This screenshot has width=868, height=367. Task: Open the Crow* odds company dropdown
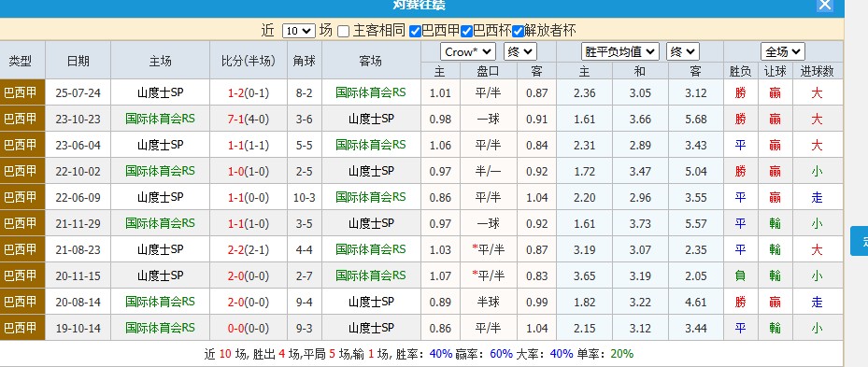click(x=468, y=52)
